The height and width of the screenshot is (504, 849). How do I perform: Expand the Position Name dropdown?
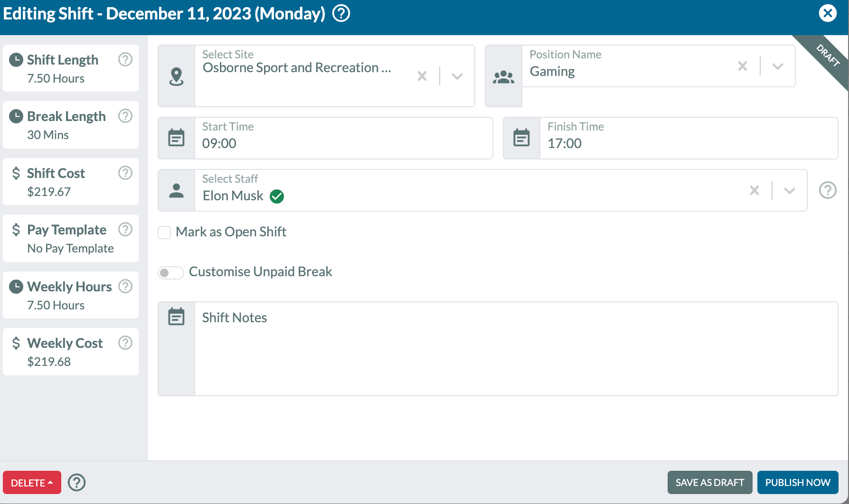[x=778, y=66]
